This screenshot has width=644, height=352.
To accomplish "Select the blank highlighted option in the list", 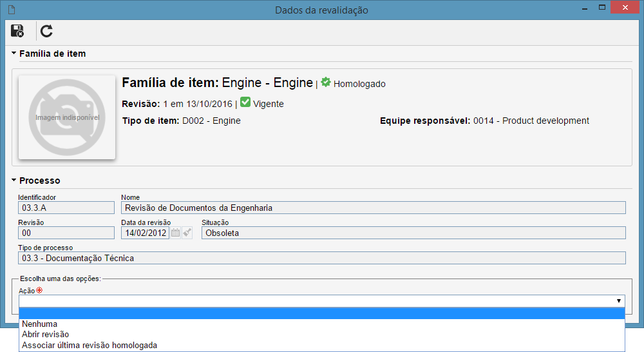I will pos(321,314).
